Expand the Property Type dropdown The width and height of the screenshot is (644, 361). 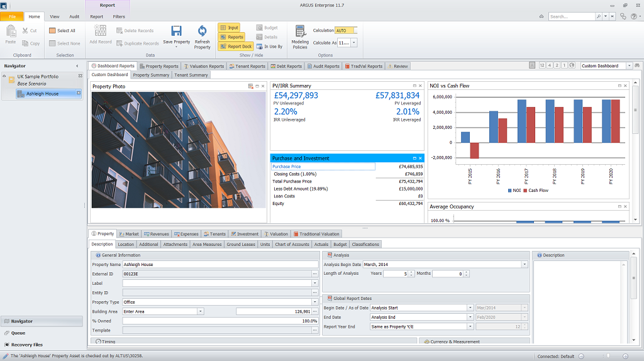point(314,302)
